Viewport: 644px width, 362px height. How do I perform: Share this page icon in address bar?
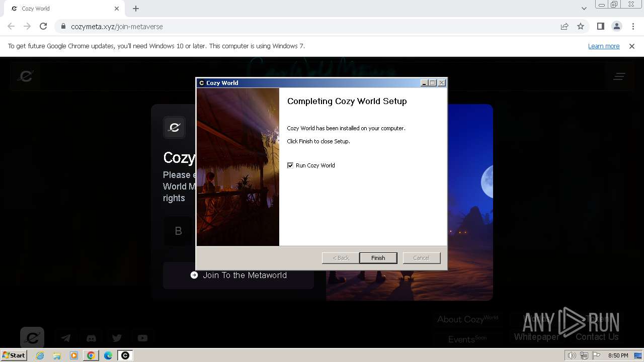[565, 26]
